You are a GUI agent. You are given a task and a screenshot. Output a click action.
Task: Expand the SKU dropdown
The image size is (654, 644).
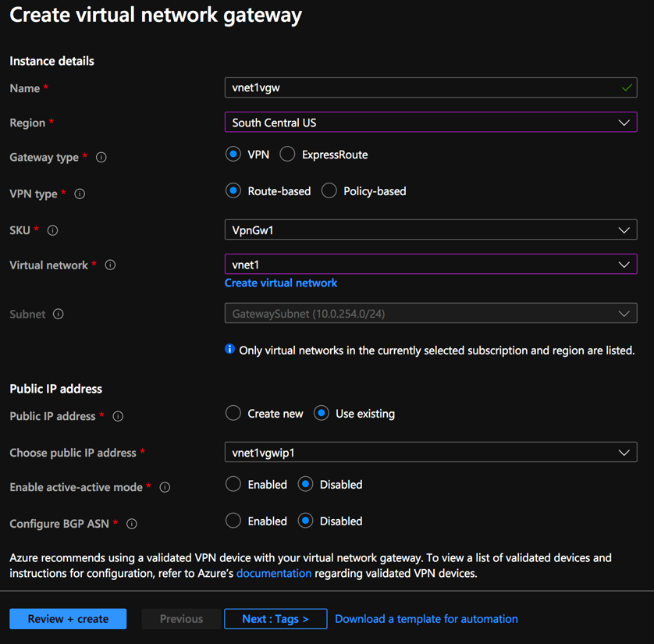point(431,230)
